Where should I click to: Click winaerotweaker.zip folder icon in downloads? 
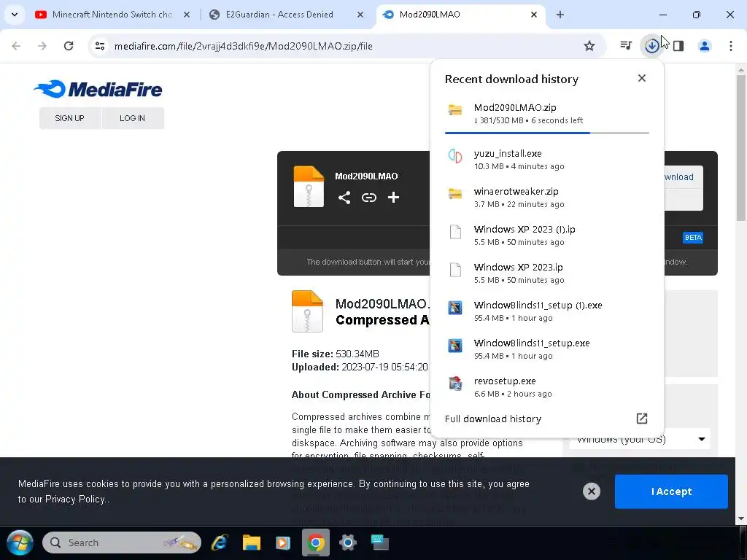[455, 194]
